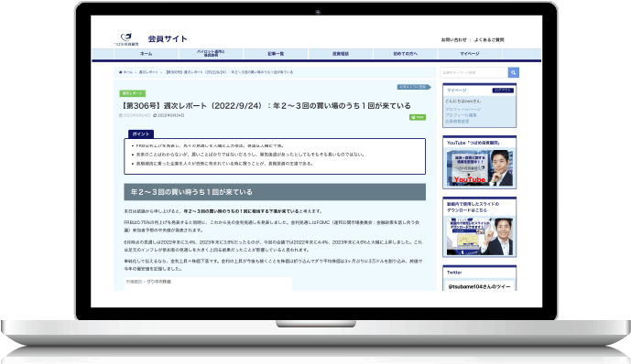This screenshot has width=631, height=364.
Task: Open the 記事一覧 navigation tab
Action: pos(276,54)
